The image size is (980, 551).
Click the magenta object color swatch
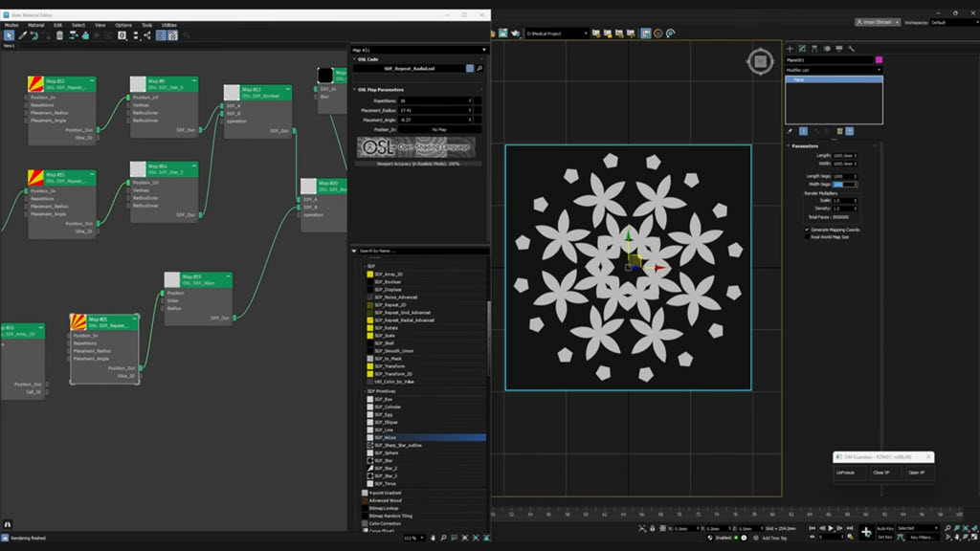879,60
